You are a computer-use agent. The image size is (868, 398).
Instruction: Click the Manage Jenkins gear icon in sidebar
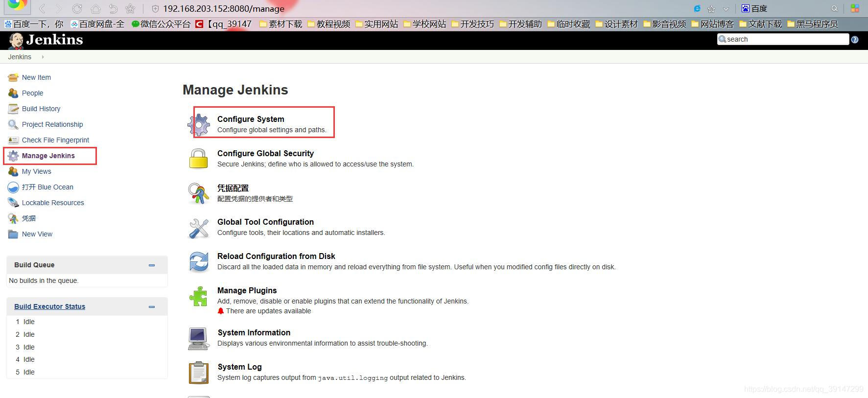click(x=13, y=156)
